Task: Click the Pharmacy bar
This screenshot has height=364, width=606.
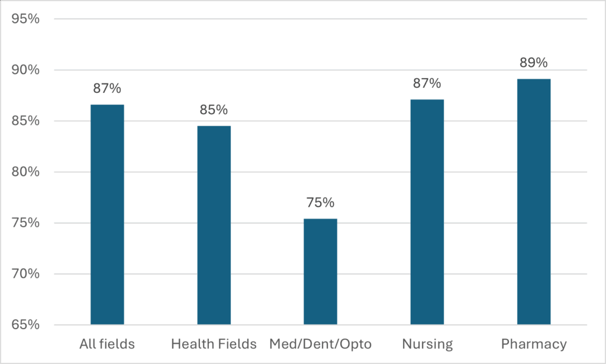Action: point(533,201)
